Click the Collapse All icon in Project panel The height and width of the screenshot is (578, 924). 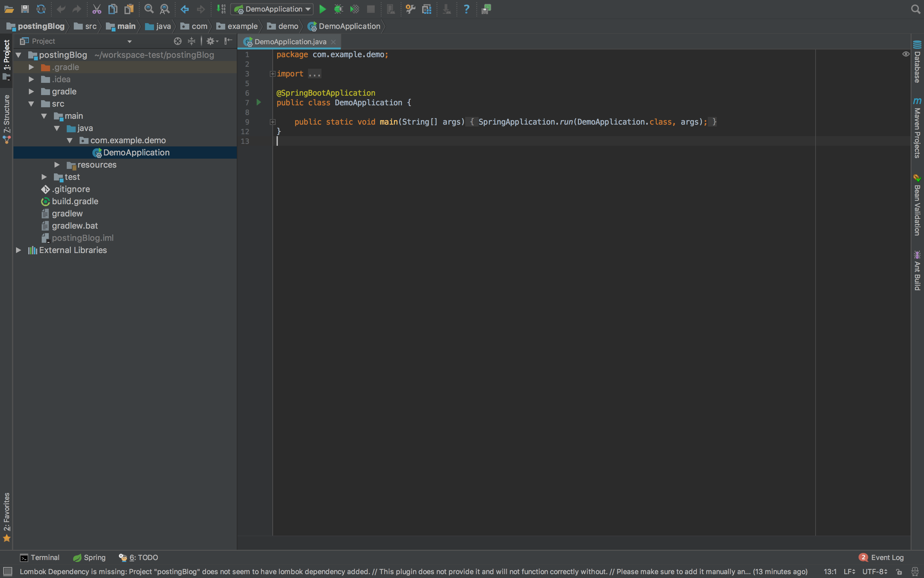coord(191,41)
